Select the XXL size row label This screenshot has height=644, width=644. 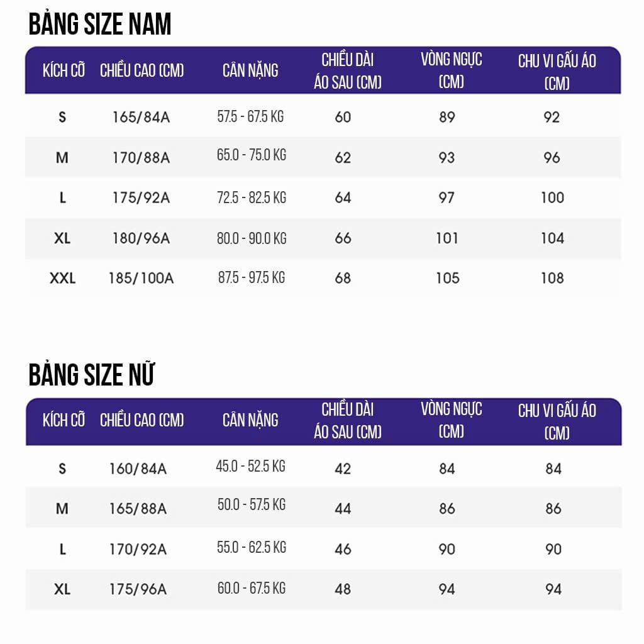point(62,278)
